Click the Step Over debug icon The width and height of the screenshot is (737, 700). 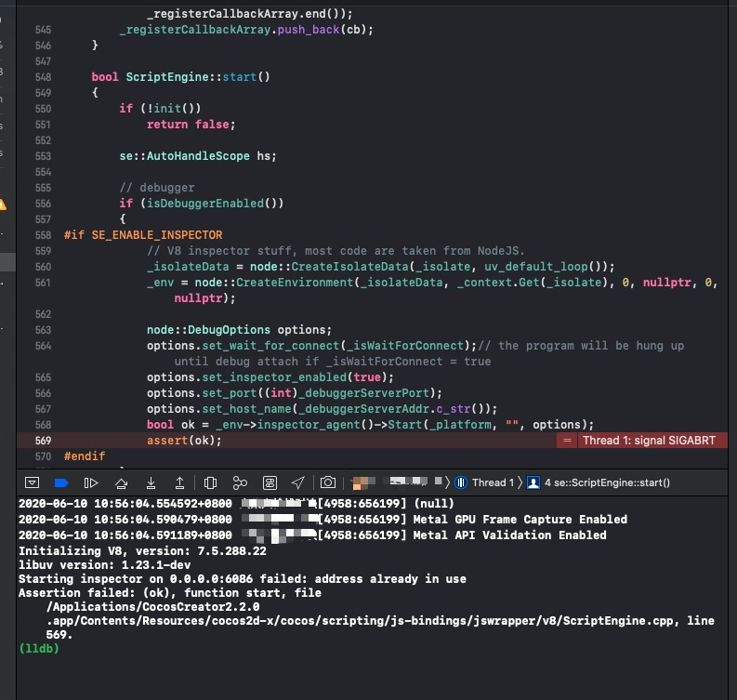click(121, 482)
